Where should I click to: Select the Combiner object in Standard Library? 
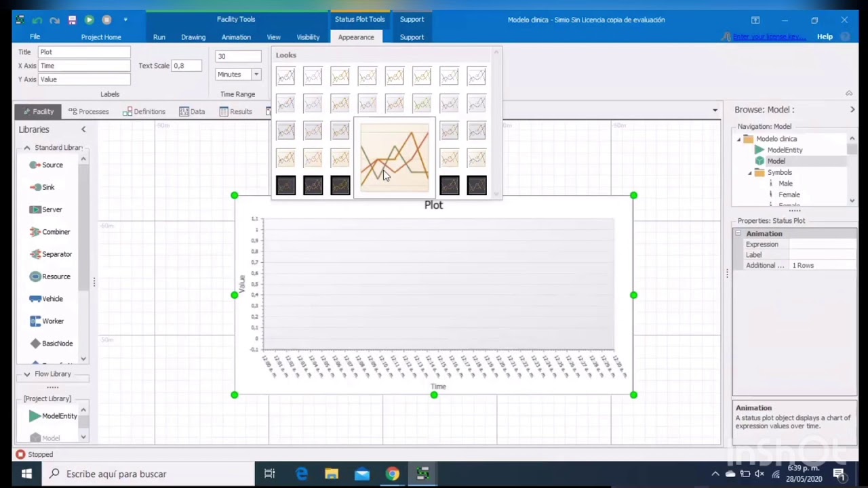point(50,232)
